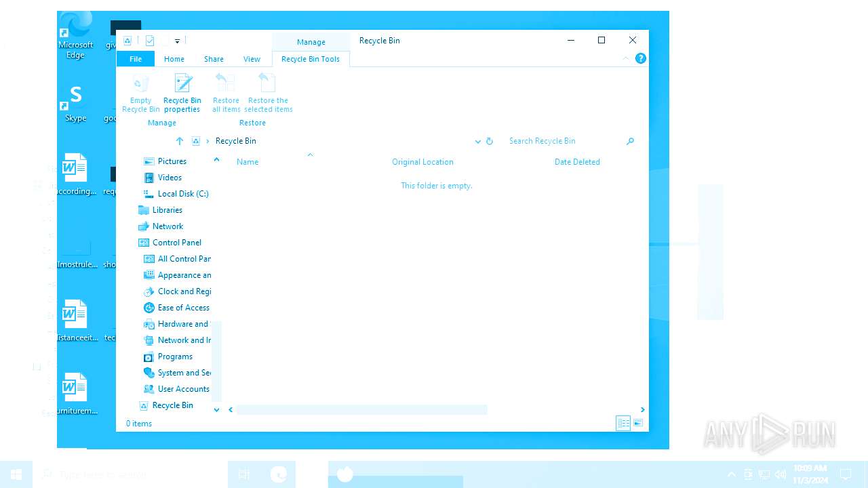
Task: Open System and Security tree entry
Action: 184,373
